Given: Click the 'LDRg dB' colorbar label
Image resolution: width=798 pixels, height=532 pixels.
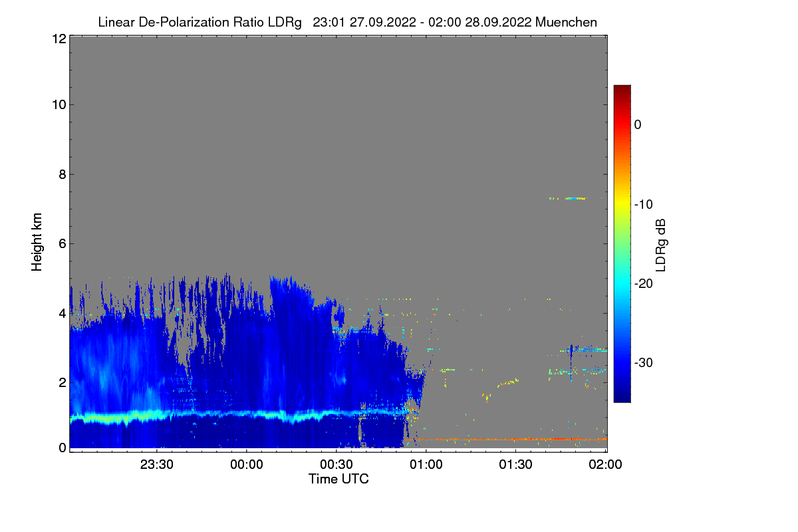Looking at the screenshot, I should [x=660, y=245].
